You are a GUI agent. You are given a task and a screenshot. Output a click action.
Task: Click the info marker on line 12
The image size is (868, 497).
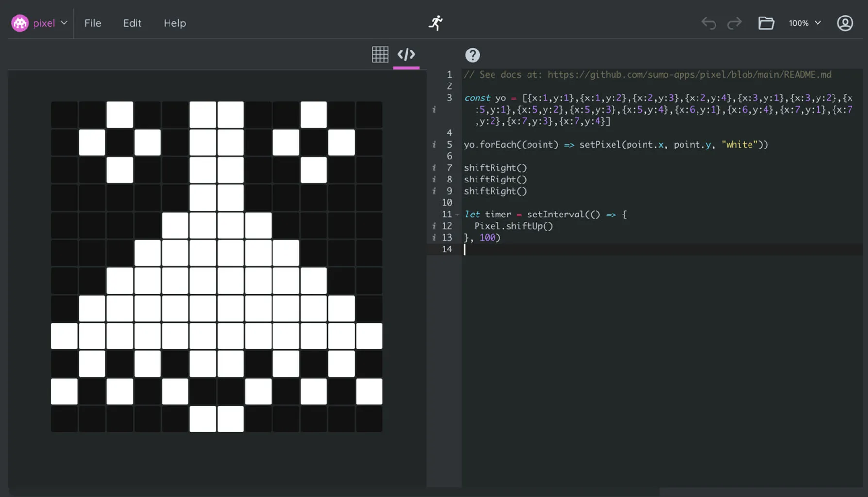[x=434, y=226]
